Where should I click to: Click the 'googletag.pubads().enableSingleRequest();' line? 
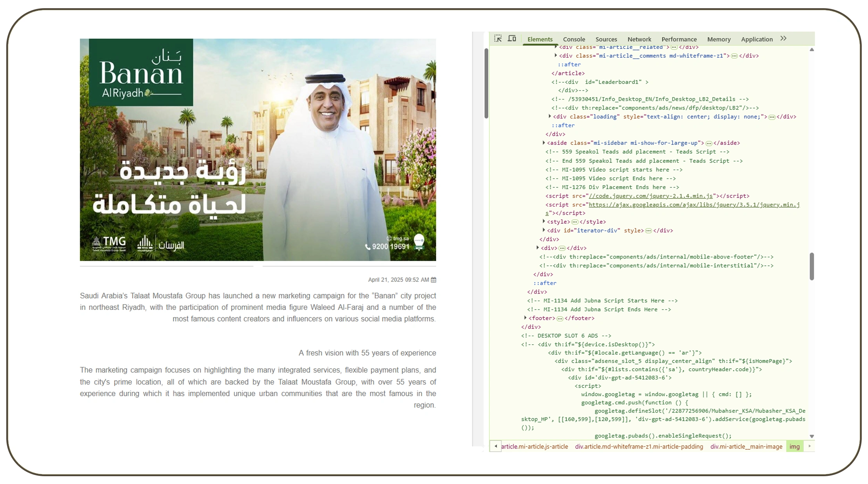(x=663, y=436)
